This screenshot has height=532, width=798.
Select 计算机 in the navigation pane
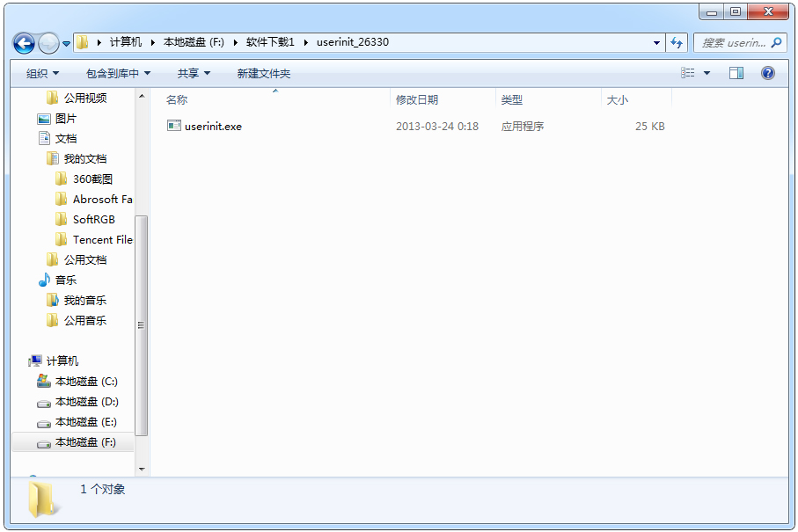pyautogui.click(x=62, y=361)
